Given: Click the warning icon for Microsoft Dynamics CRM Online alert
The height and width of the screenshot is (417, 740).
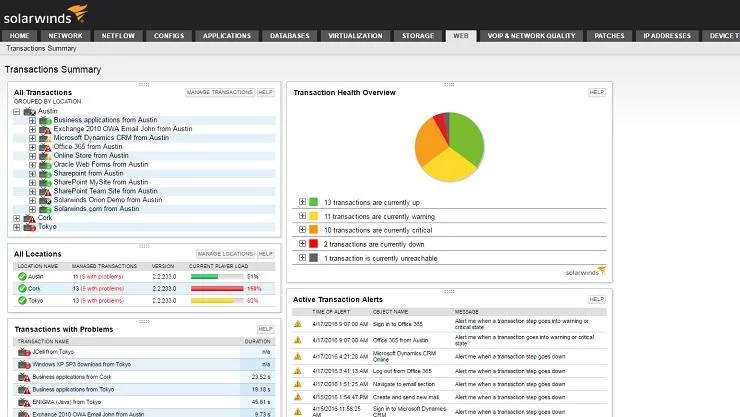Looking at the screenshot, I should pos(298,356).
